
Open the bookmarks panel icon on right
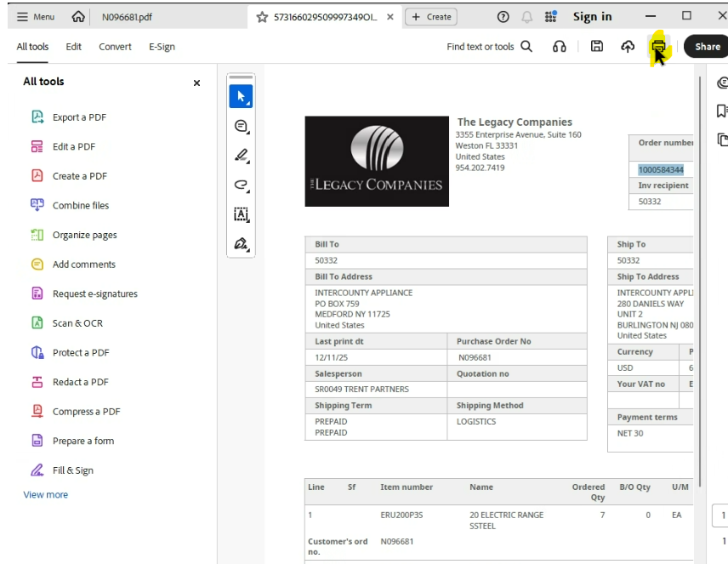click(721, 111)
